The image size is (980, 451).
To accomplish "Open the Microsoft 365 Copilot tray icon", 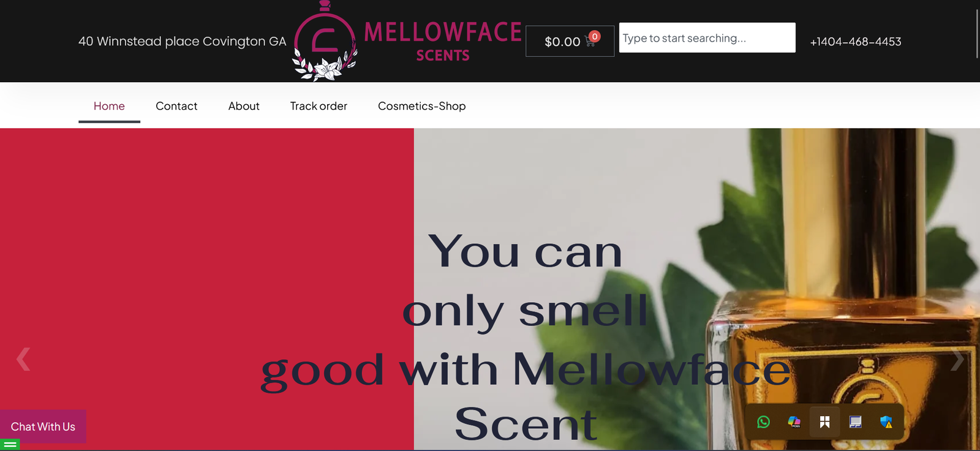I will [794, 422].
